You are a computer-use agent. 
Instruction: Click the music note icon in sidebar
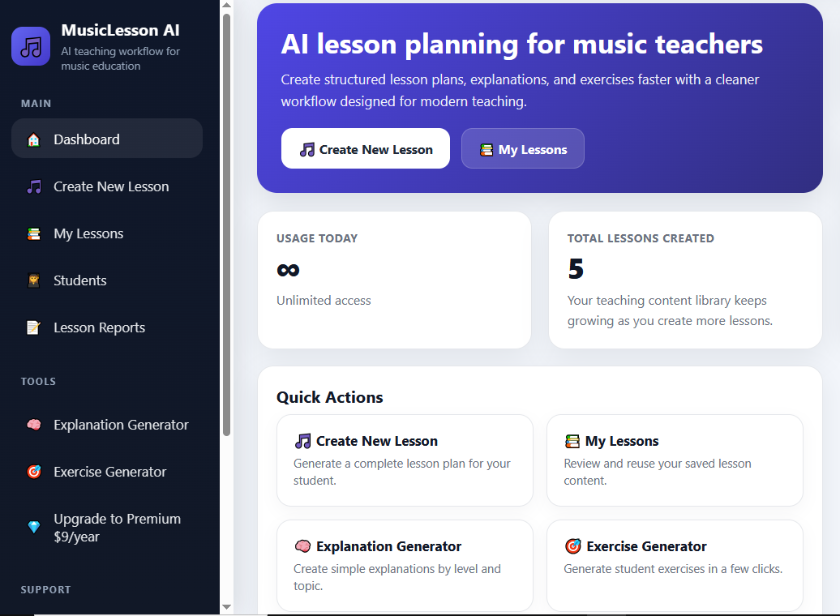click(x=33, y=186)
